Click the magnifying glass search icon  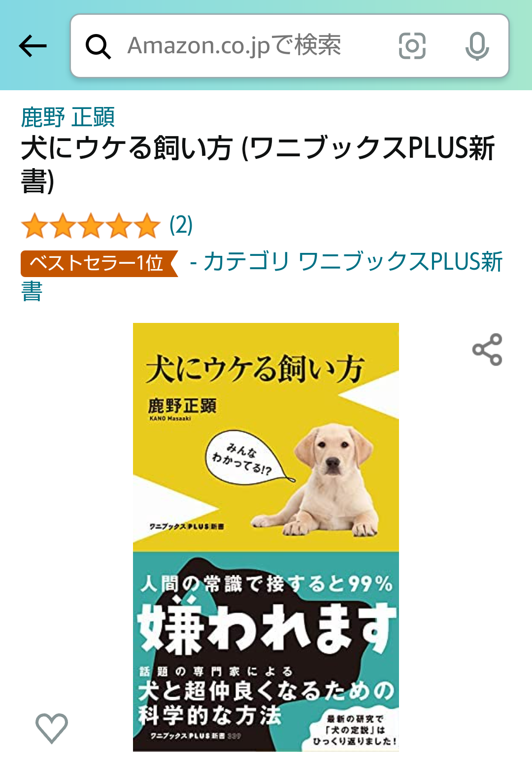(x=98, y=46)
